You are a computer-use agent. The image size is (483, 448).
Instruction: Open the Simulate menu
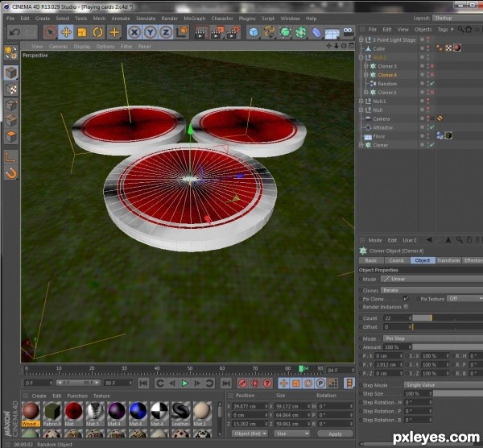click(x=146, y=19)
